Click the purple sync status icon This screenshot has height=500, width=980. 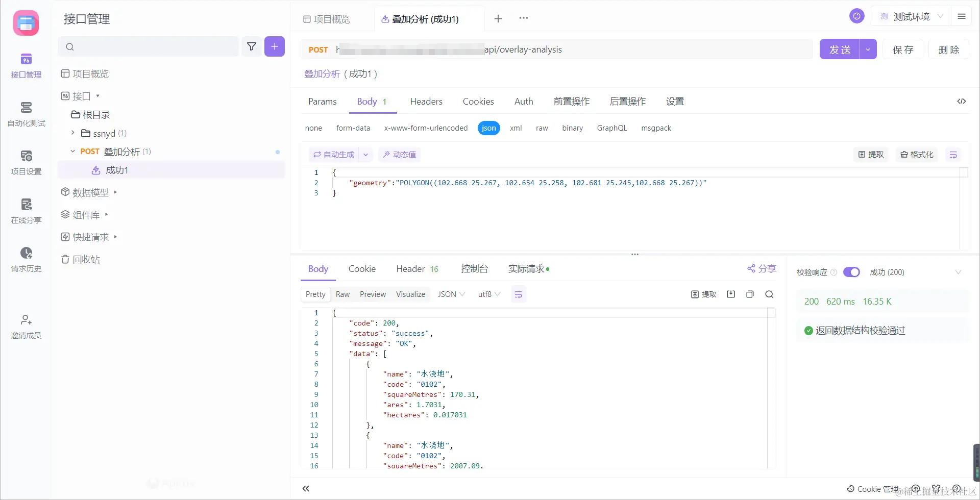tap(857, 16)
